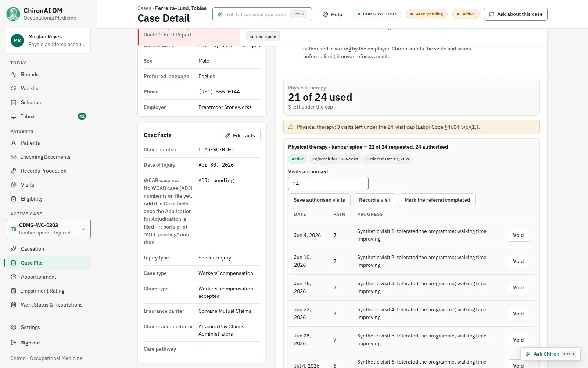This screenshot has width=588, height=368.
Task: Click the Records Production icon
Action: click(14, 171)
